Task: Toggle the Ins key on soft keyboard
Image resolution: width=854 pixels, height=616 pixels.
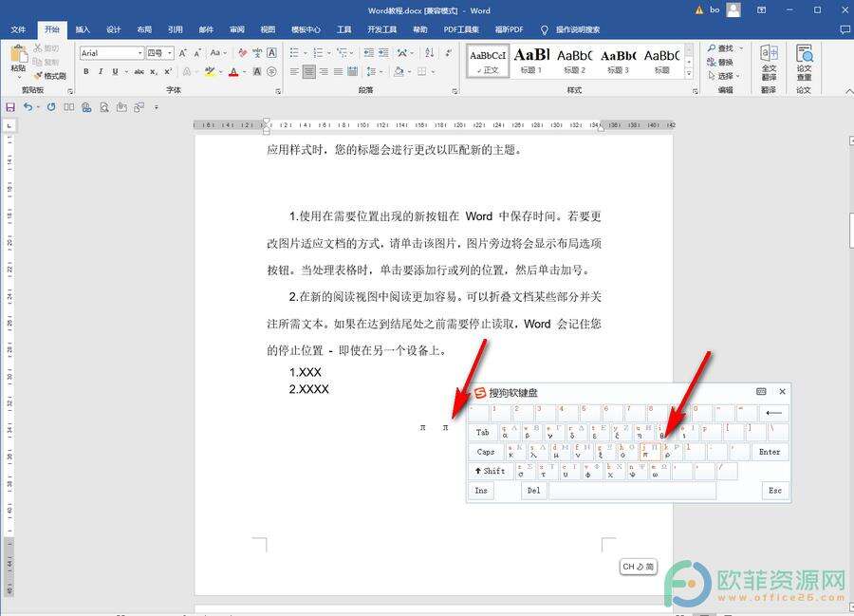Action: tap(481, 491)
